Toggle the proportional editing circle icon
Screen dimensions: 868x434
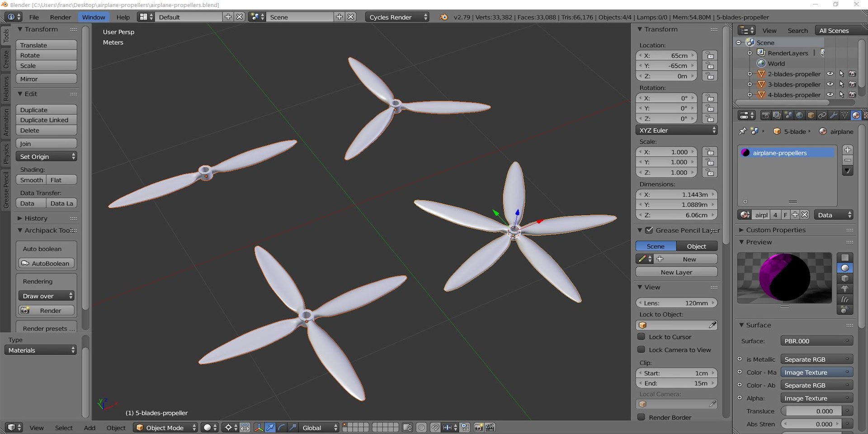point(421,428)
